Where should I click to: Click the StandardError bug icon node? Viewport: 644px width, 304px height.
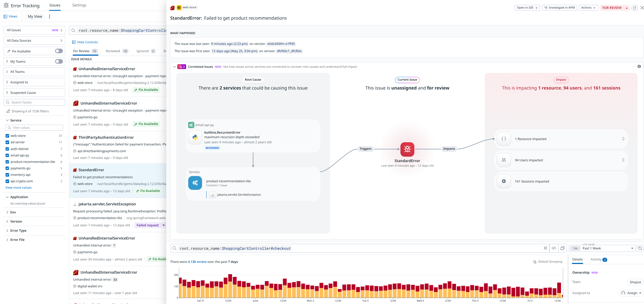407,149
